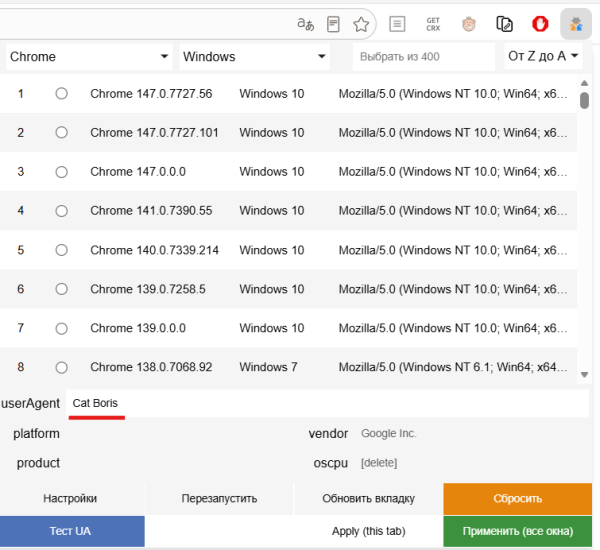The height and width of the screenshot is (550, 600).
Task: Click the user-agent switcher extension icon
Action: pos(576,24)
